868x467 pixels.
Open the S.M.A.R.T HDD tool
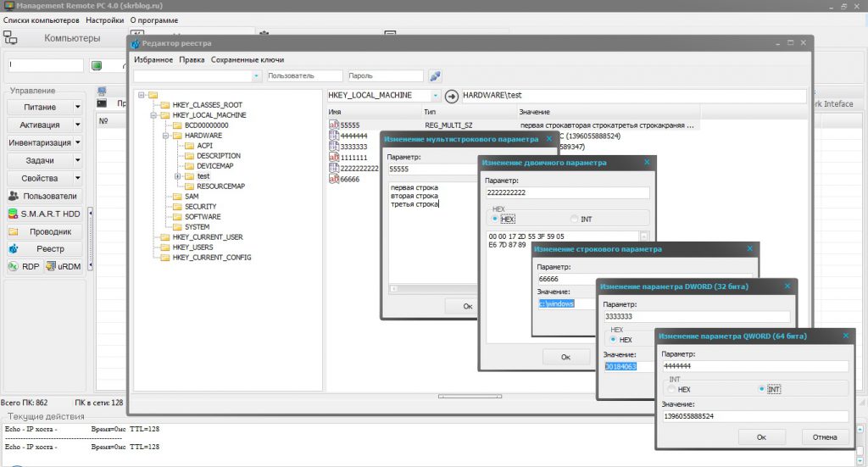(x=44, y=214)
